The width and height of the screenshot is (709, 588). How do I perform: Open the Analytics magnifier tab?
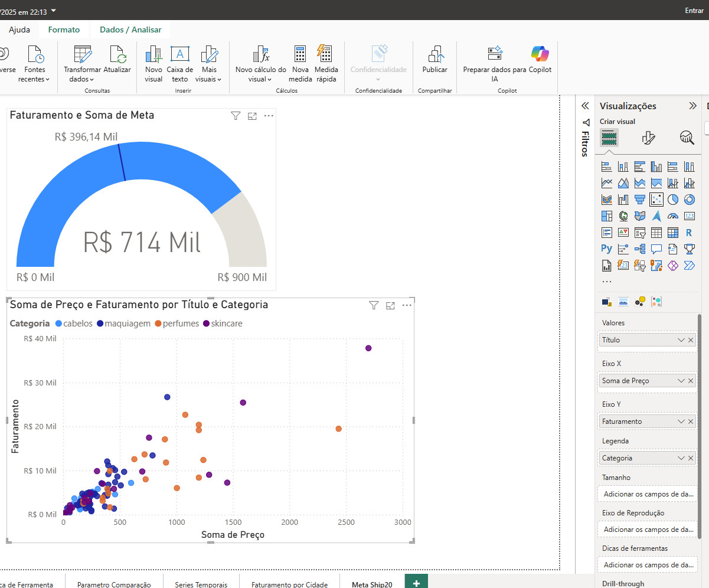coord(687,138)
